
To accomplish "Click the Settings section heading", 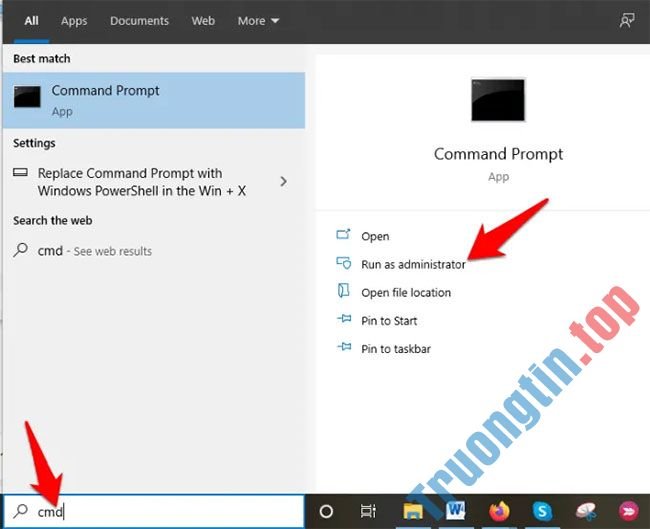I will [x=34, y=143].
